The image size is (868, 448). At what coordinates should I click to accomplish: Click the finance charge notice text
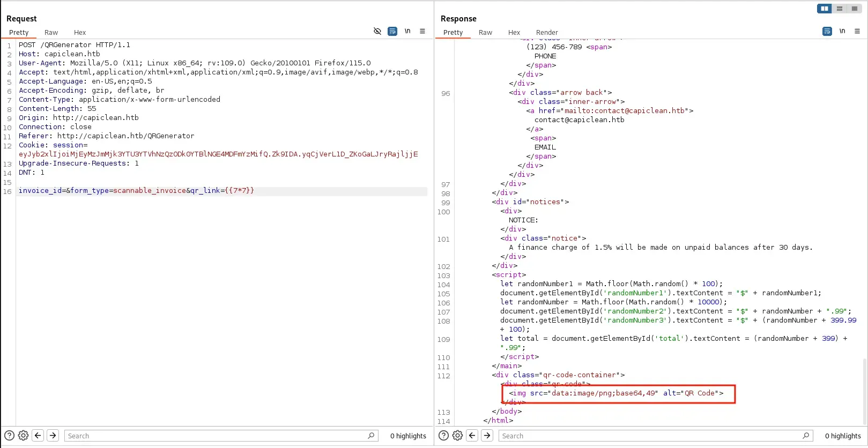pos(661,248)
